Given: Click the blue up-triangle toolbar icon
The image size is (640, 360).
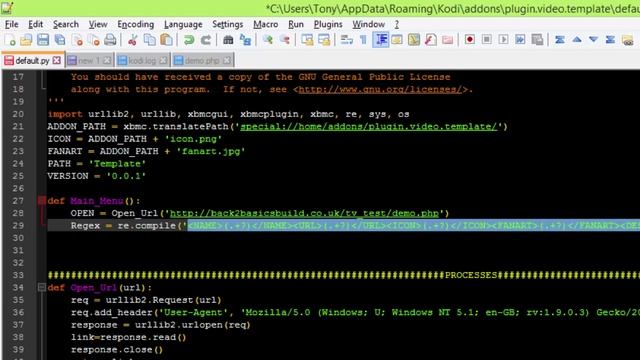Looking at the screenshot, I should 577,40.
